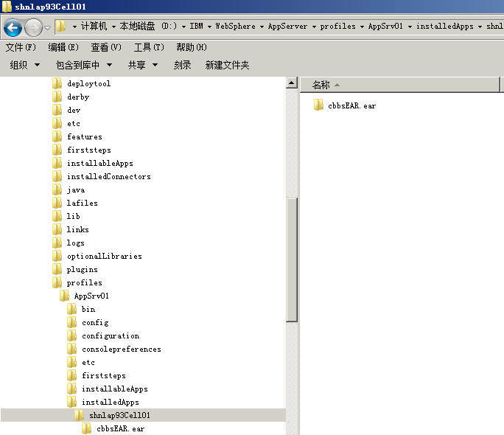Click the folder icon in the address bar
Screen dimensions: 504x435
click(60, 26)
